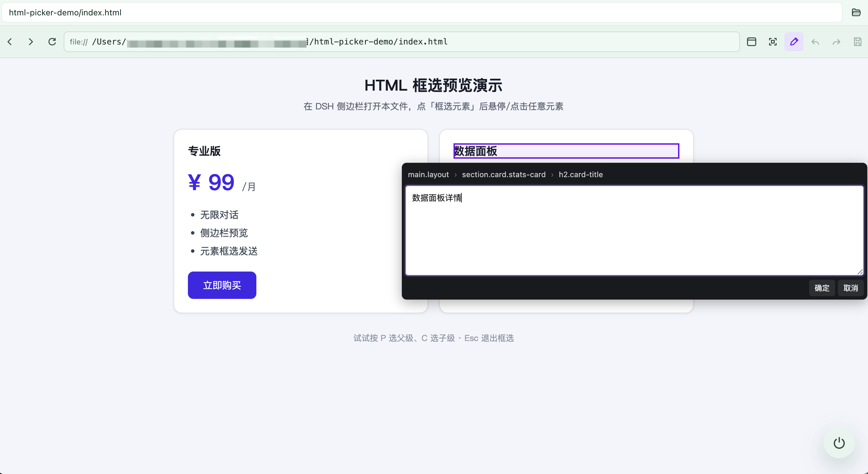Undo the last edit
The image size is (868, 474).
click(x=815, y=42)
